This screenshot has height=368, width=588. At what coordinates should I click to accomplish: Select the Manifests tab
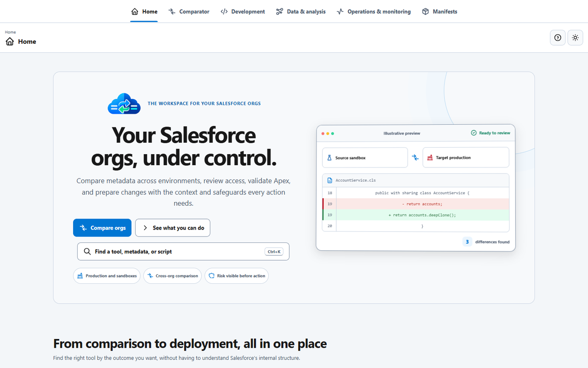click(x=440, y=11)
